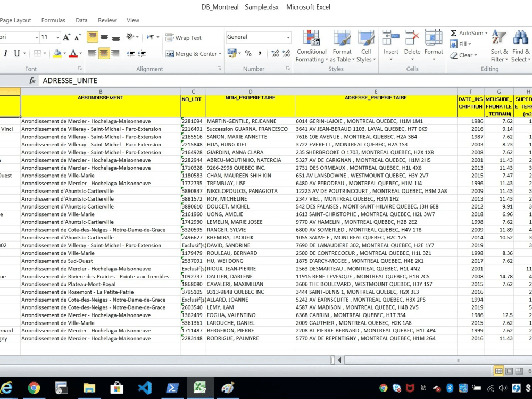This screenshot has height=399, width=532.
Task: Toggle Middle Align button
Action: click(x=104, y=37)
